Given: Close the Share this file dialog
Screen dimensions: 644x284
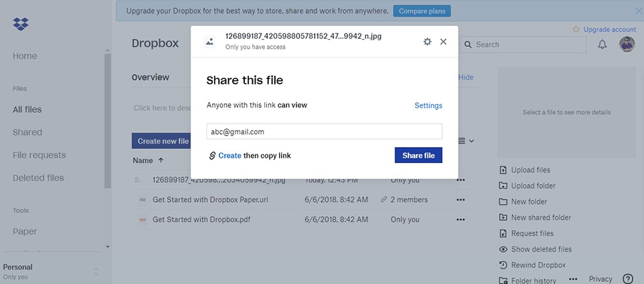Looking at the screenshot, I should coord(443,42).
